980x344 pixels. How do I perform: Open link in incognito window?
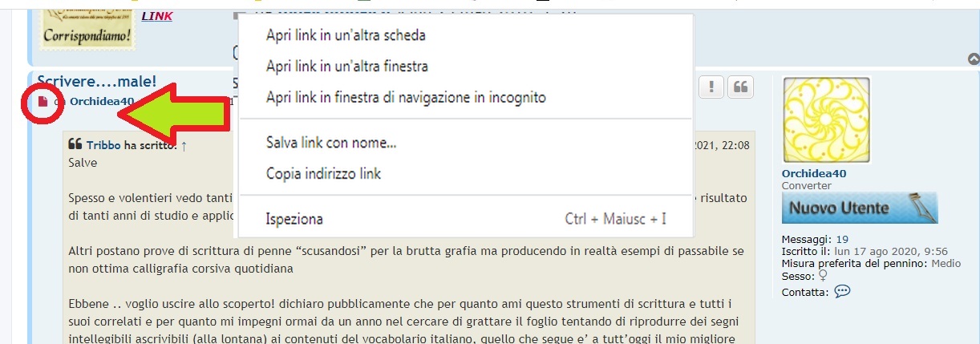[406, 98]
